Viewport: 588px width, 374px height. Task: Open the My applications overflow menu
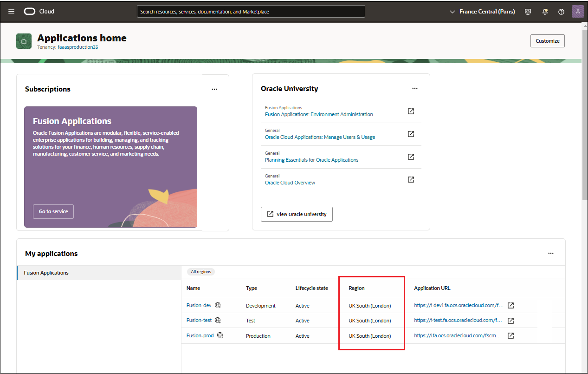[551, 253]
